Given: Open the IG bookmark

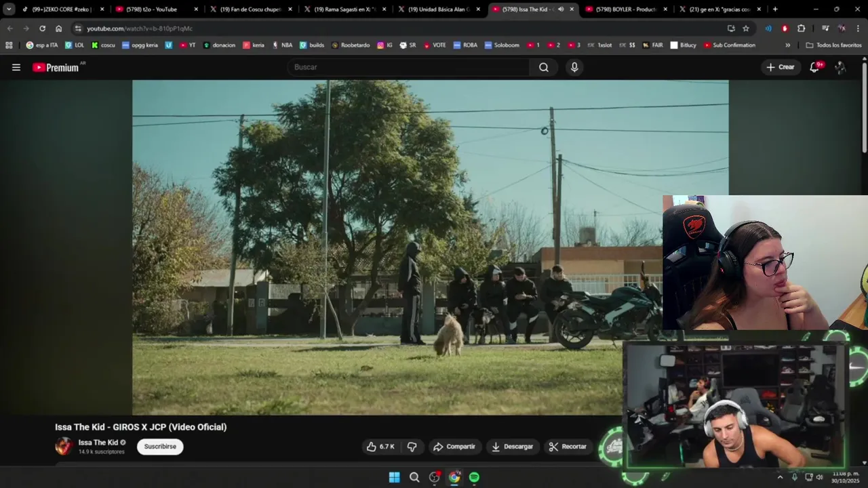Looking at the screenshot, I should click(x=384, y=45).
